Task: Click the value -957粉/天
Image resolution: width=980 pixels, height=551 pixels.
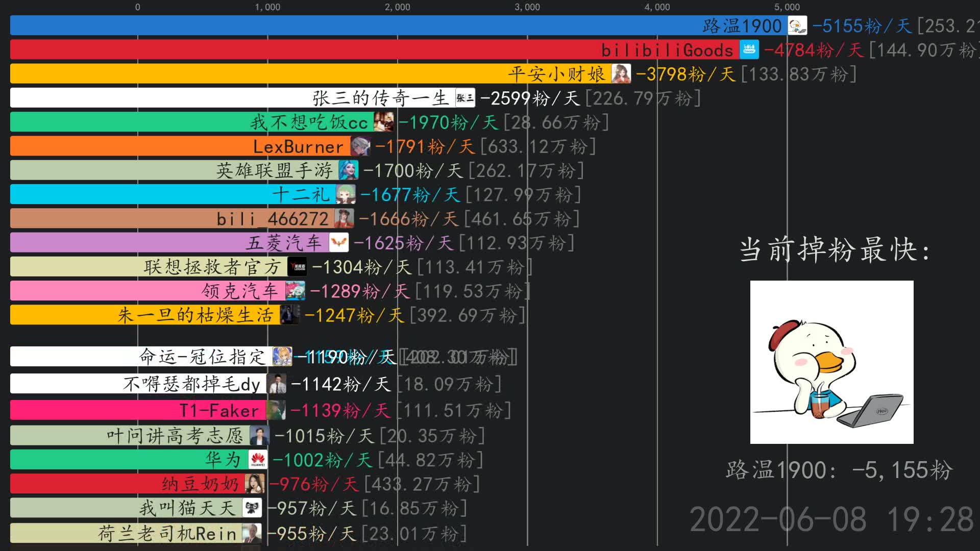Action: [x=311, y=508]
